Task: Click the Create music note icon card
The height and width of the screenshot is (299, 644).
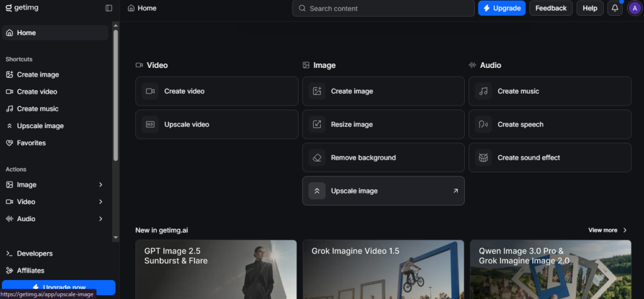Action: pyautogui.click(x=483, y=91)
